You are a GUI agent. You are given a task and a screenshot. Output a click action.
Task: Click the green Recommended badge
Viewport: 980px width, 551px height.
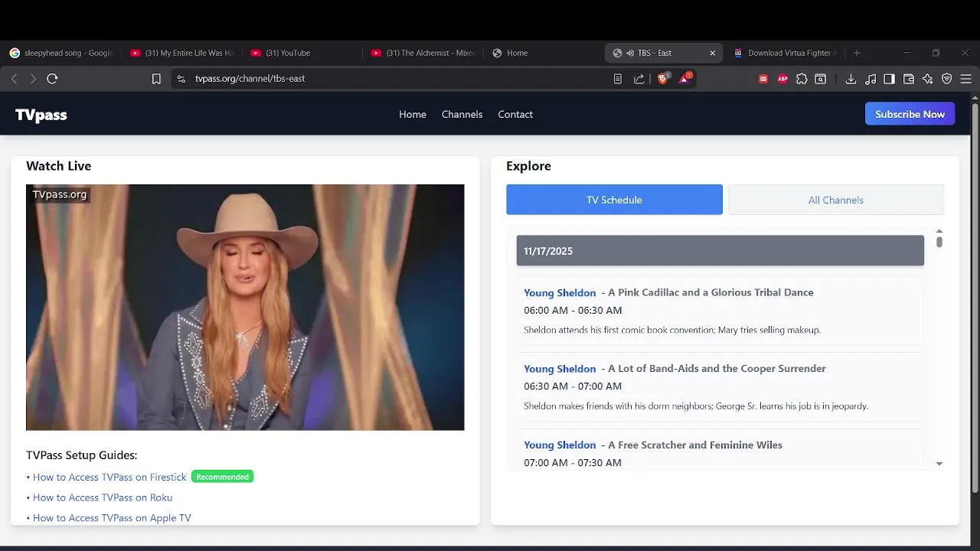click(222, 477)
